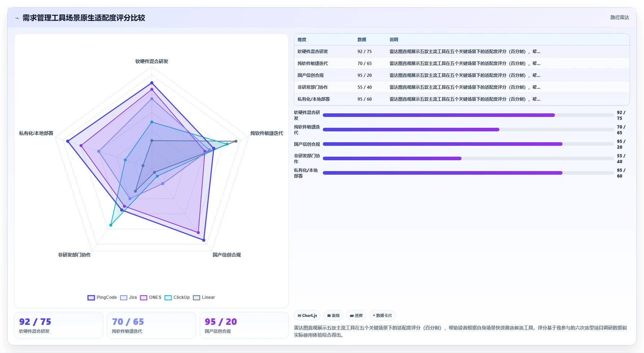Click PingCode top data point on radar
Viewport: 644px width, 353px height.
[x=152, y=83]
